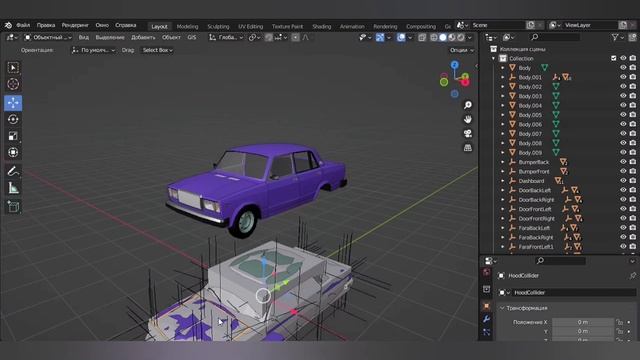Screen dimensions: 640x360
Task: Hide Body.005 with its eye icon
Action: [x=623, y=115]
